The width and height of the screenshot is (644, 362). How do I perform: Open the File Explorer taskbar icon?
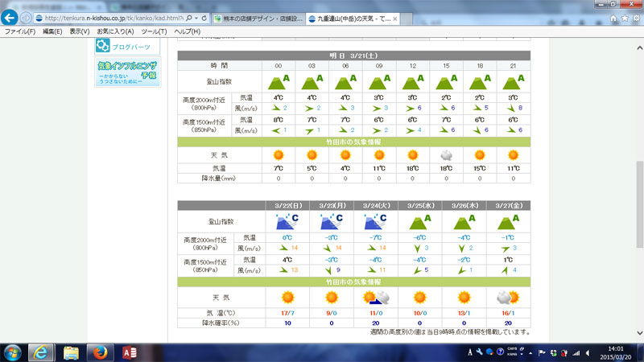71,352
